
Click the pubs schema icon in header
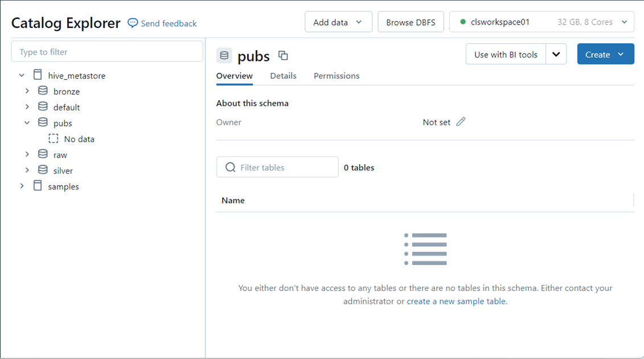224,56
